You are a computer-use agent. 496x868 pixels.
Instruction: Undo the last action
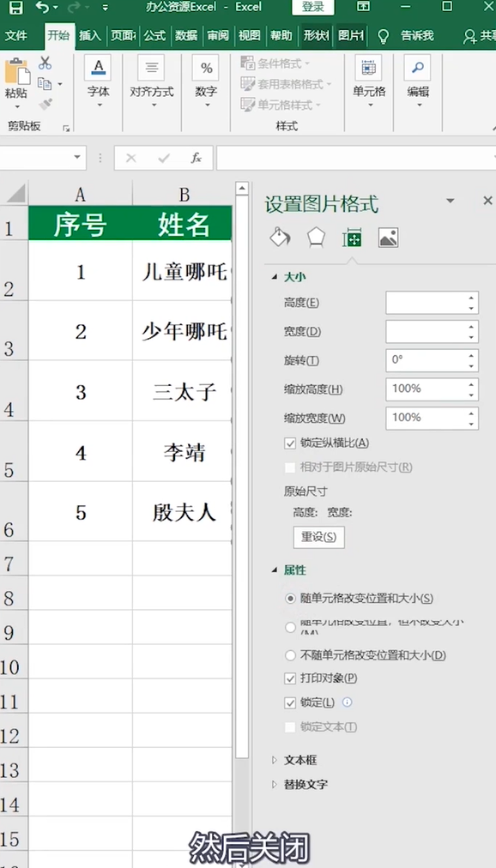[43, 7]
